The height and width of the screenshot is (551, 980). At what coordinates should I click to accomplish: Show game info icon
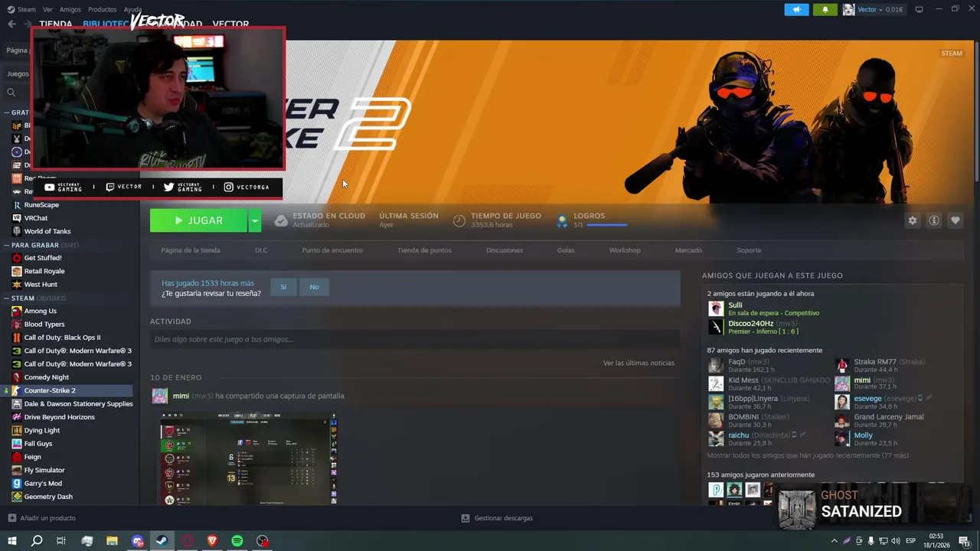coord(934,220)
